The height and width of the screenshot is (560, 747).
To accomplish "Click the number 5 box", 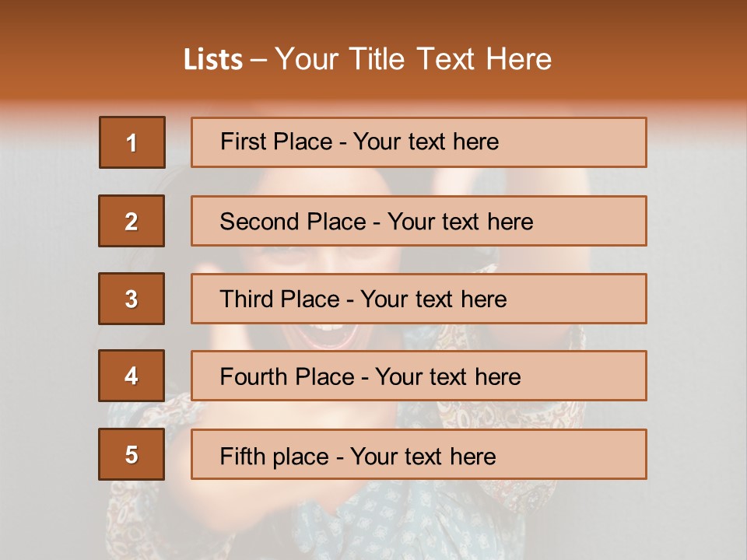I will (x=132, y=454).
